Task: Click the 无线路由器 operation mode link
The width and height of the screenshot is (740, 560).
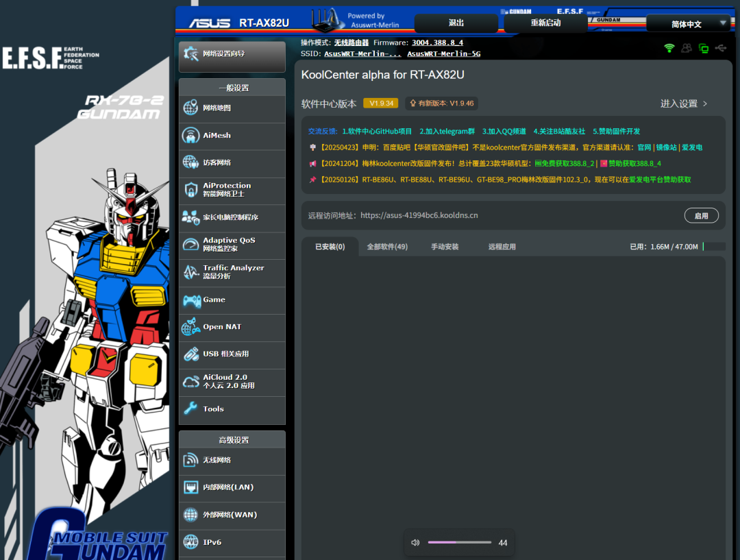Action: 351,42
